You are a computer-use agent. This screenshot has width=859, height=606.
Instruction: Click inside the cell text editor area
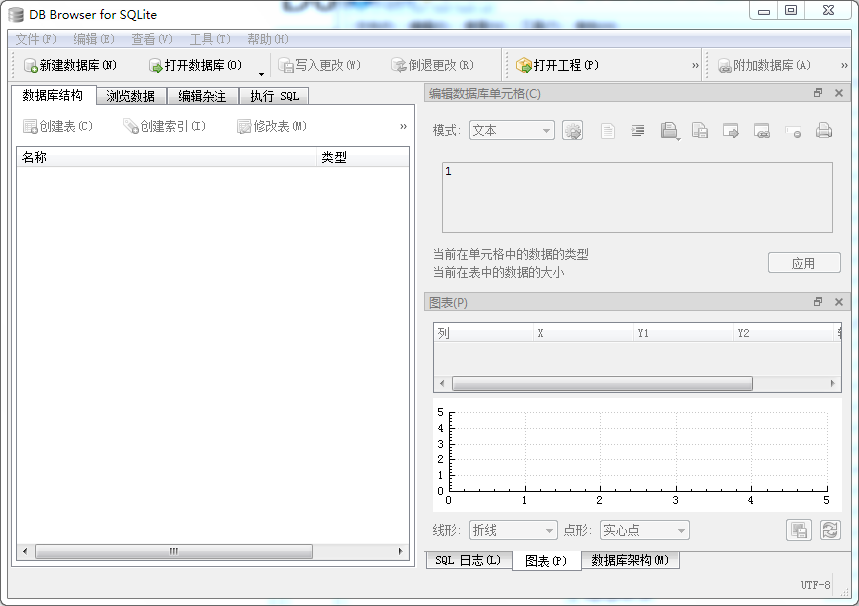pyautogui.click(x=637, y=197)
